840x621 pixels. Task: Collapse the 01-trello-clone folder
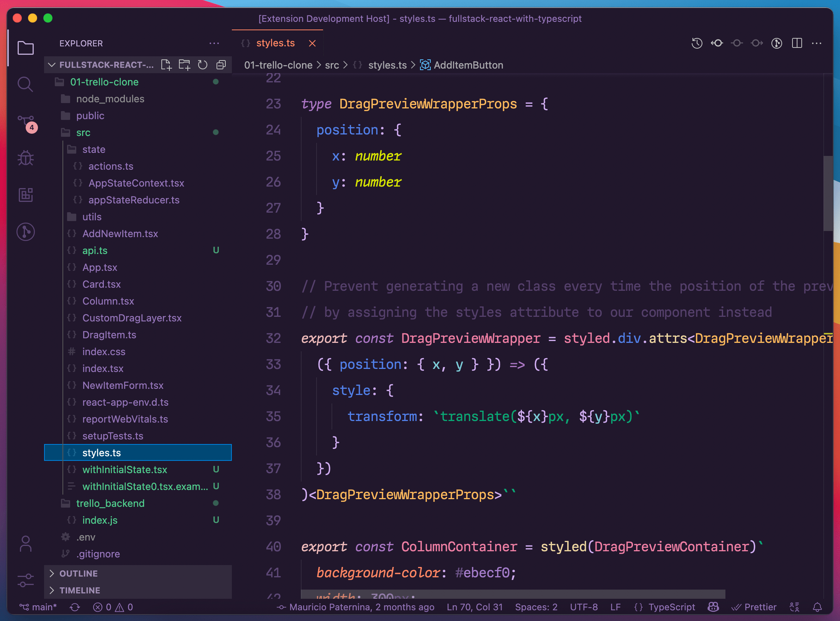coord(138,82)
